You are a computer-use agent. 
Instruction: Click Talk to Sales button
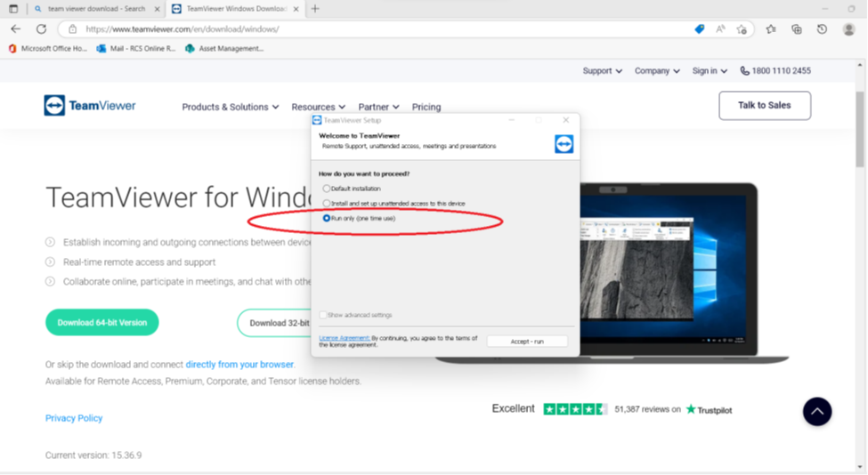[765, 105]
